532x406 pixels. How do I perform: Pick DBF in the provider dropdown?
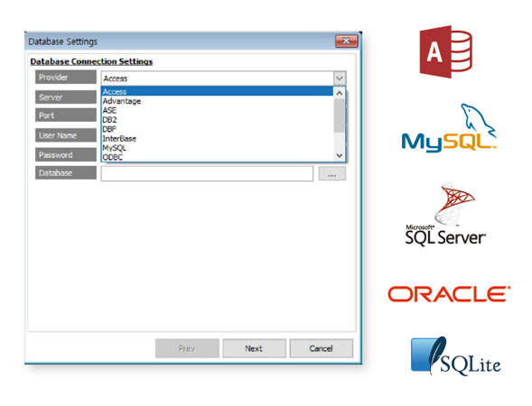click(x=217, y=129)
